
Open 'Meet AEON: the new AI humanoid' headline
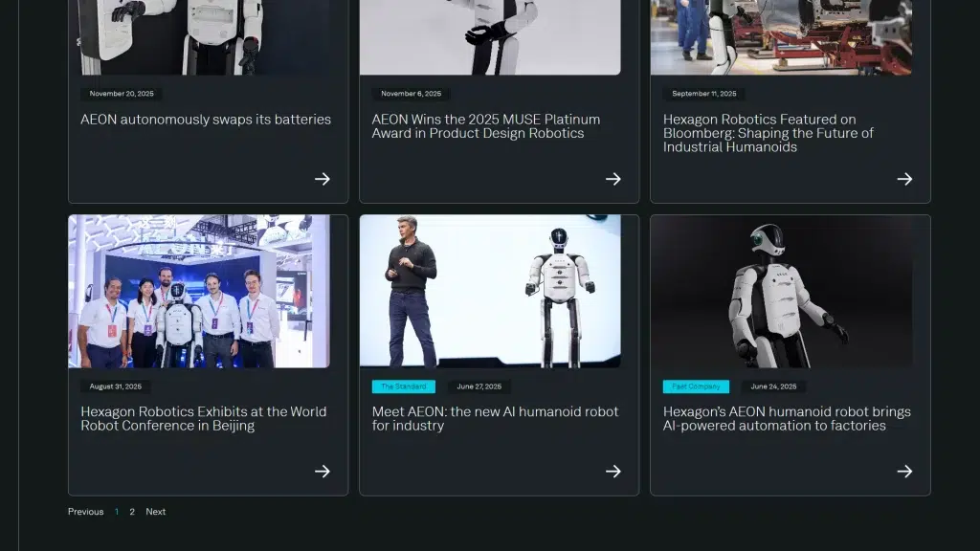pos(495,419)
